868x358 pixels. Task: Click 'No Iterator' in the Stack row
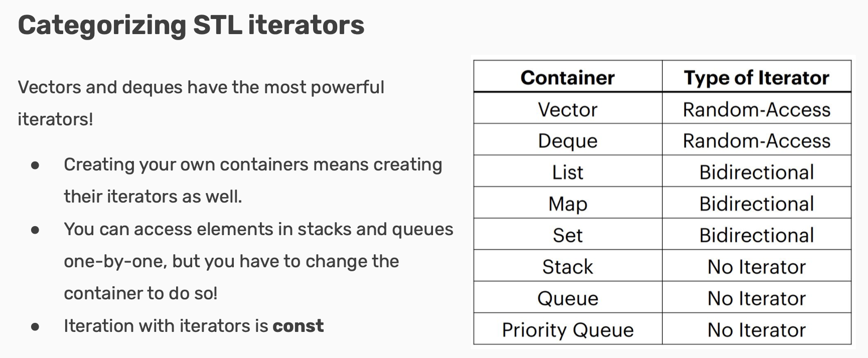tap(756, 267)
